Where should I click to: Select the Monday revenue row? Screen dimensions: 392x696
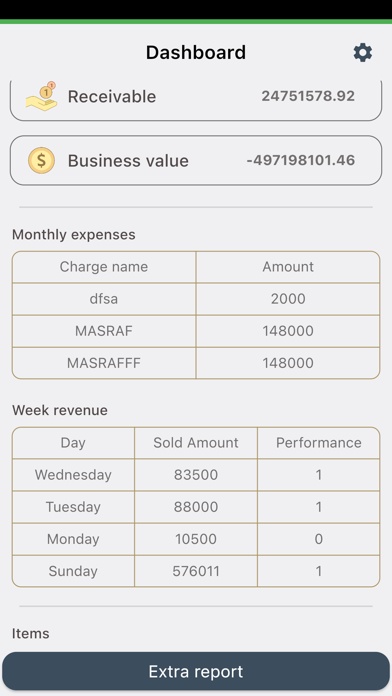(196, 539)
